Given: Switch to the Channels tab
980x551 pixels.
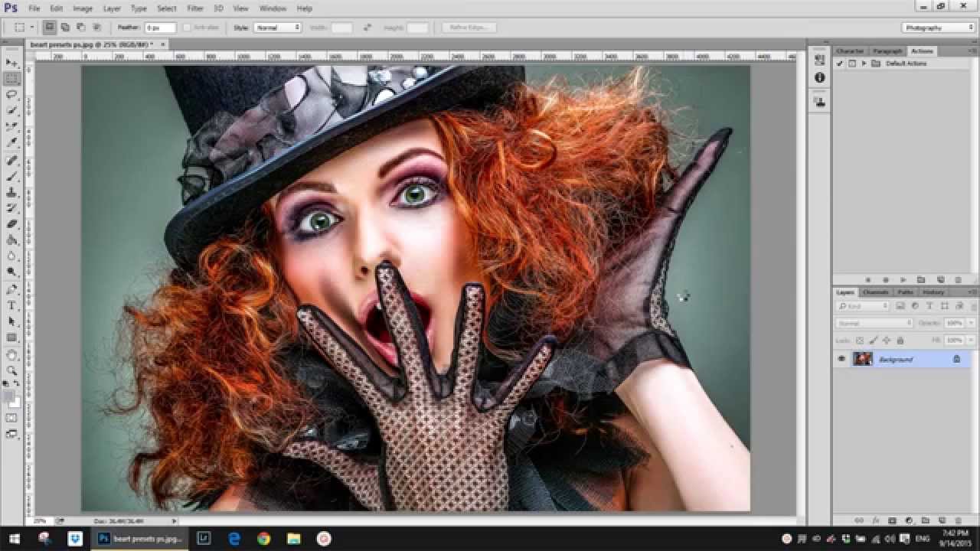Looking at the screenshot, I should pos(875,292).
